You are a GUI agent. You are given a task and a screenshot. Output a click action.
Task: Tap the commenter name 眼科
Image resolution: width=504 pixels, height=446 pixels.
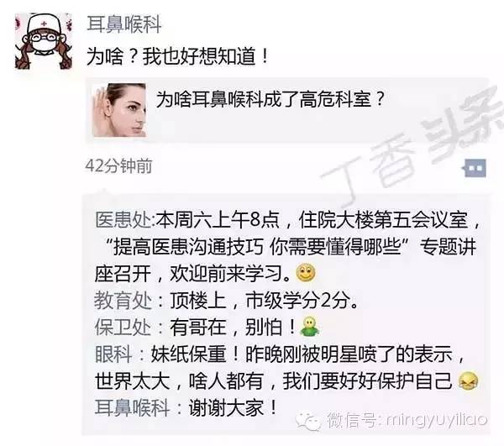(113, 354)
